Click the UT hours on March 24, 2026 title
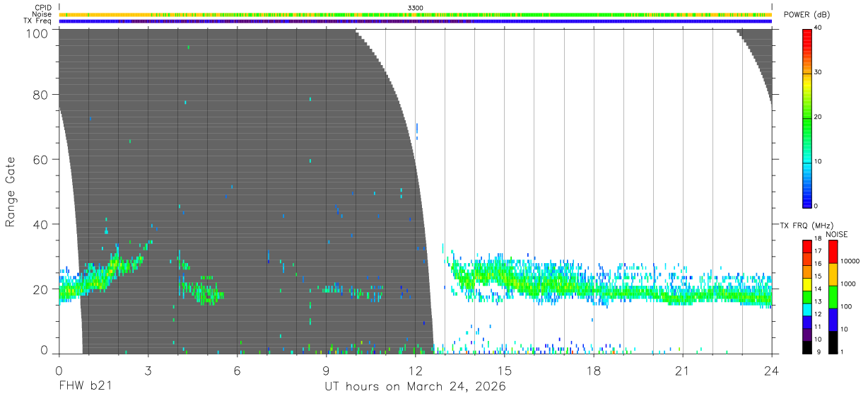The image size is (868, 401). click(x=415, y=387)
